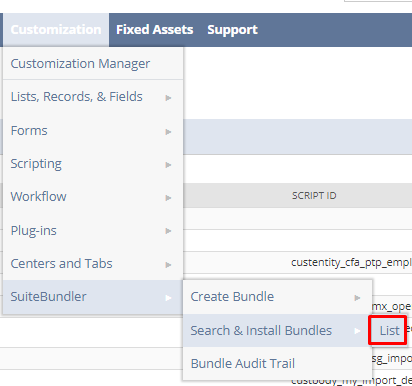Expand arrow beside Plug-ins
Image resolution: width=412 pixels, height=386 pixels.
coord(168,231)
